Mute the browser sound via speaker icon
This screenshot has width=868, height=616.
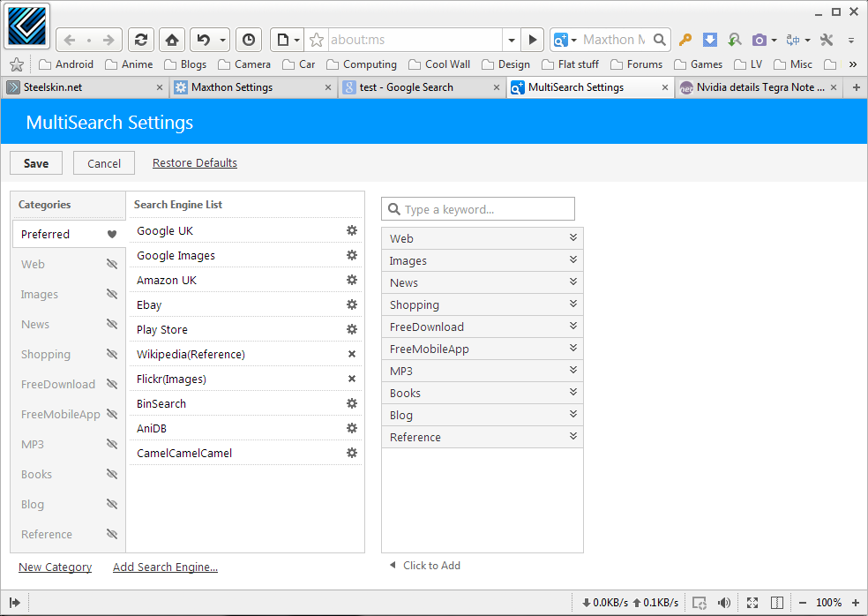point(724,603)
